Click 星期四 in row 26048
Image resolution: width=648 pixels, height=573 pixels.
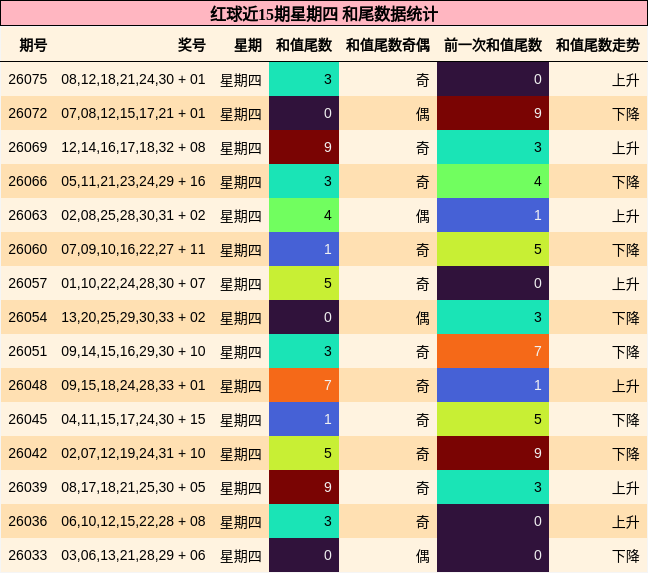tap(241, 386)
